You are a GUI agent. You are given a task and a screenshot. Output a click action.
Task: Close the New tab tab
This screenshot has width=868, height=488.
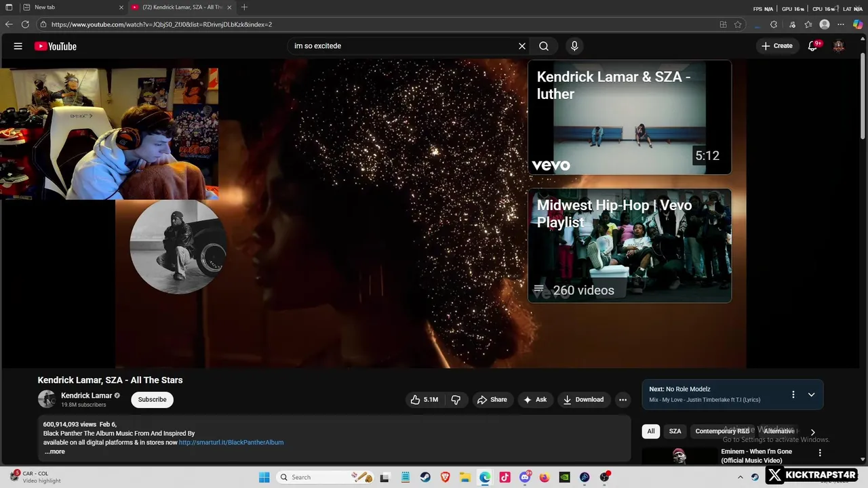click(121, 7)
